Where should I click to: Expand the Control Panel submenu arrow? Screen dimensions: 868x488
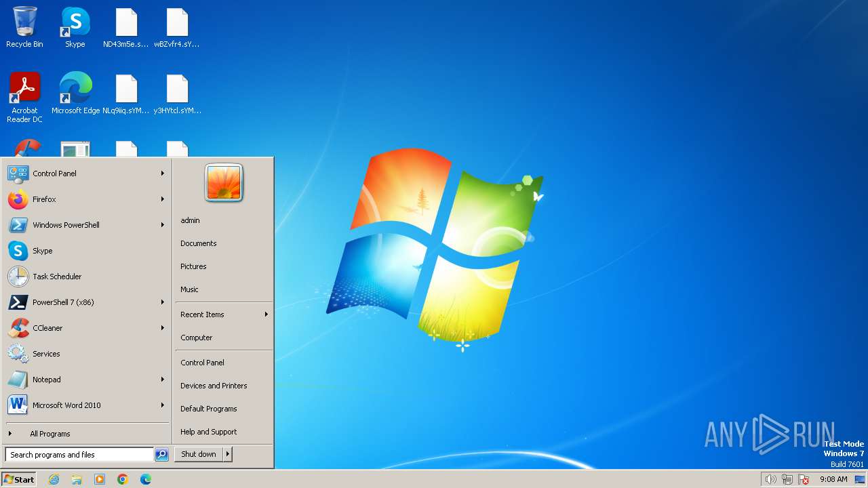(163, 174)
